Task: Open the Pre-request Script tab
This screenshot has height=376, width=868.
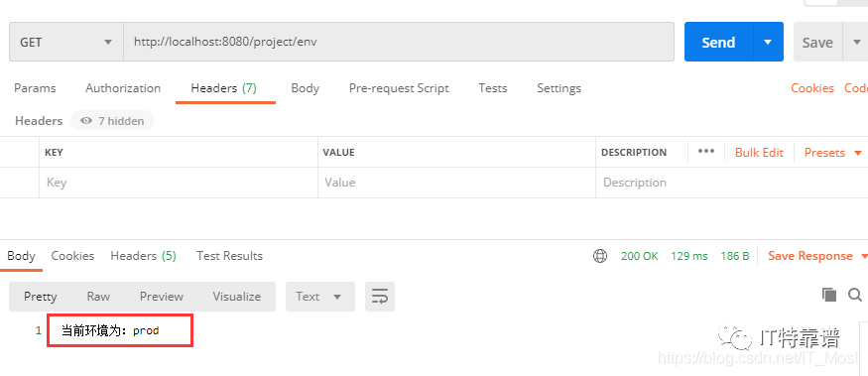Action: point(399,88)
